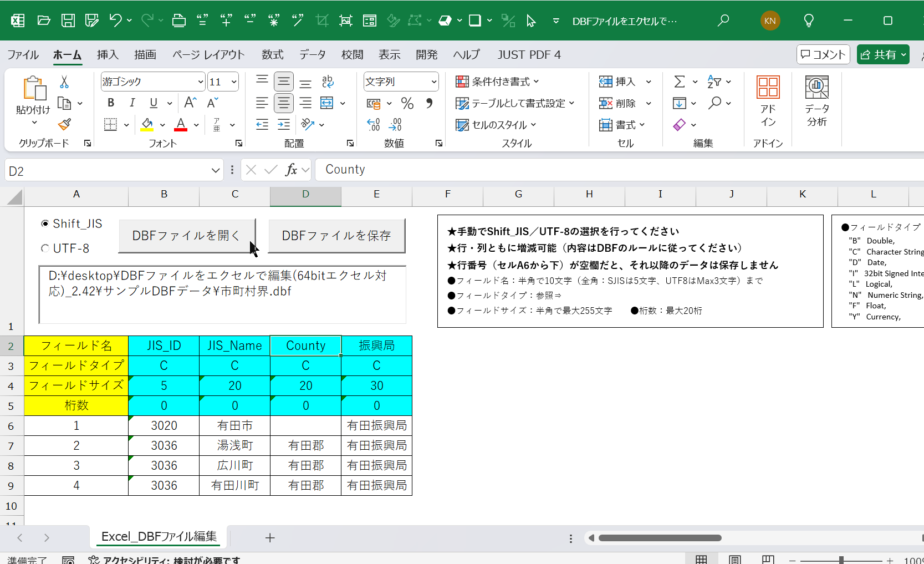924x564 pixels.
Task: Open the ファイル tab
Action: point(23,54)
